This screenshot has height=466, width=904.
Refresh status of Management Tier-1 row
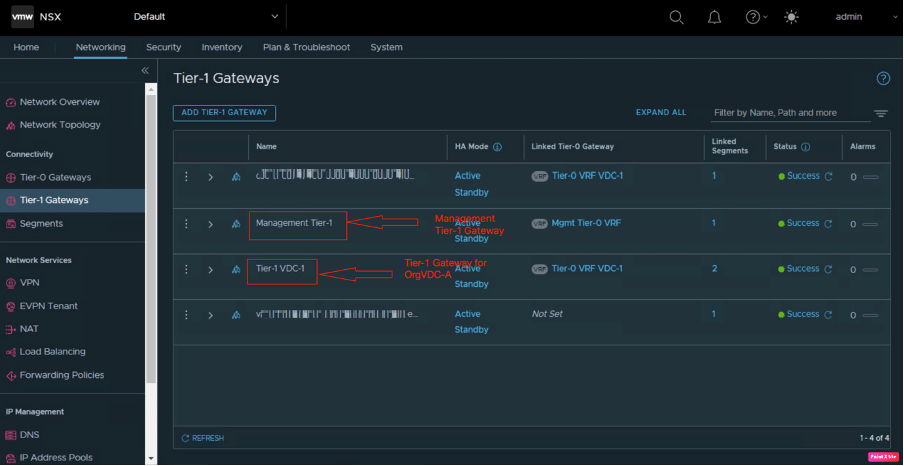pos(828,223)
